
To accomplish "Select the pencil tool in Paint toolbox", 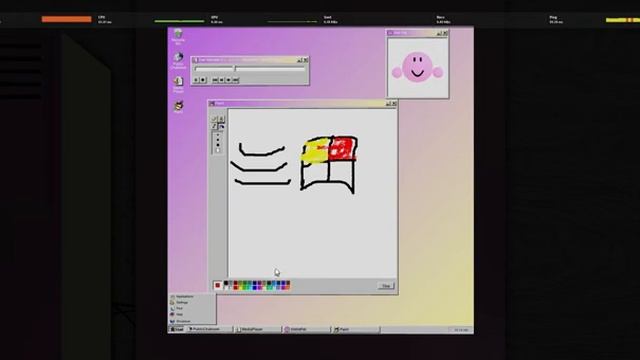I will [213, 126].
